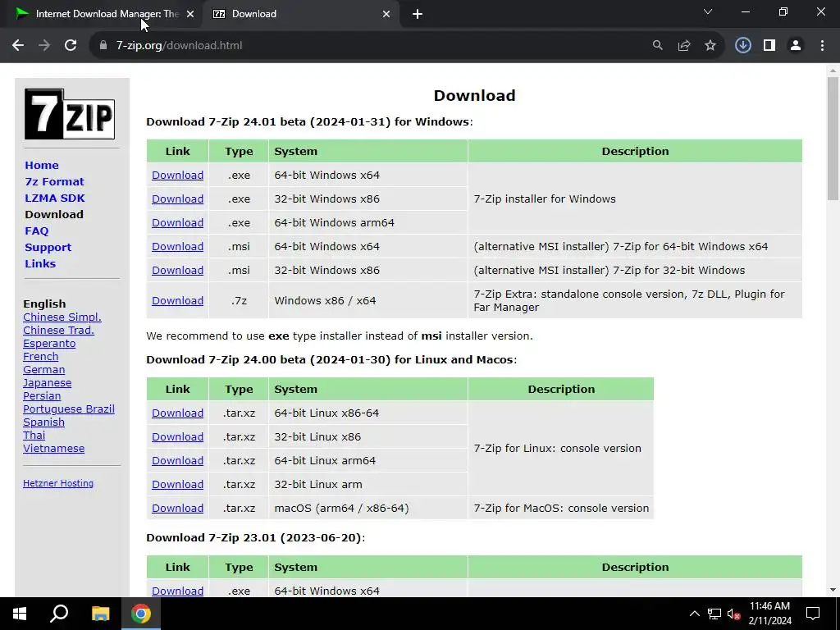Download the macOS .tar.xz console version

pyautogui.click(x=177, y=509)
